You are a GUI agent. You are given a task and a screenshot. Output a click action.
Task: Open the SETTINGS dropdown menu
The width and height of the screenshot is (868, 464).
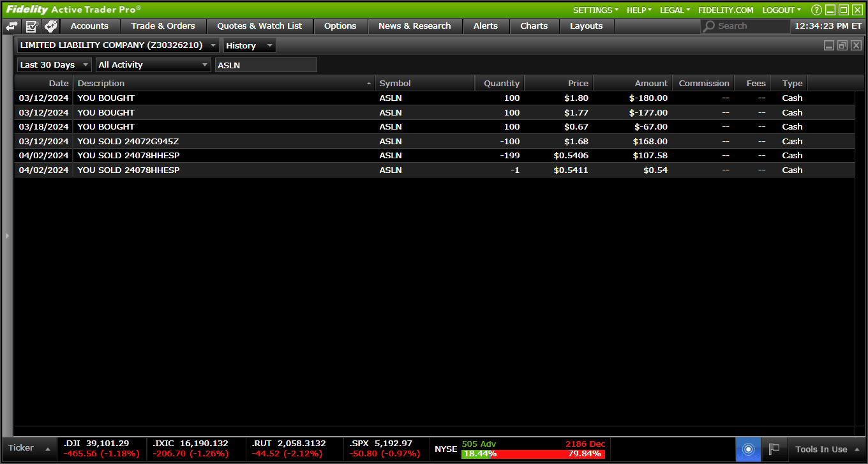coord(595,10)
